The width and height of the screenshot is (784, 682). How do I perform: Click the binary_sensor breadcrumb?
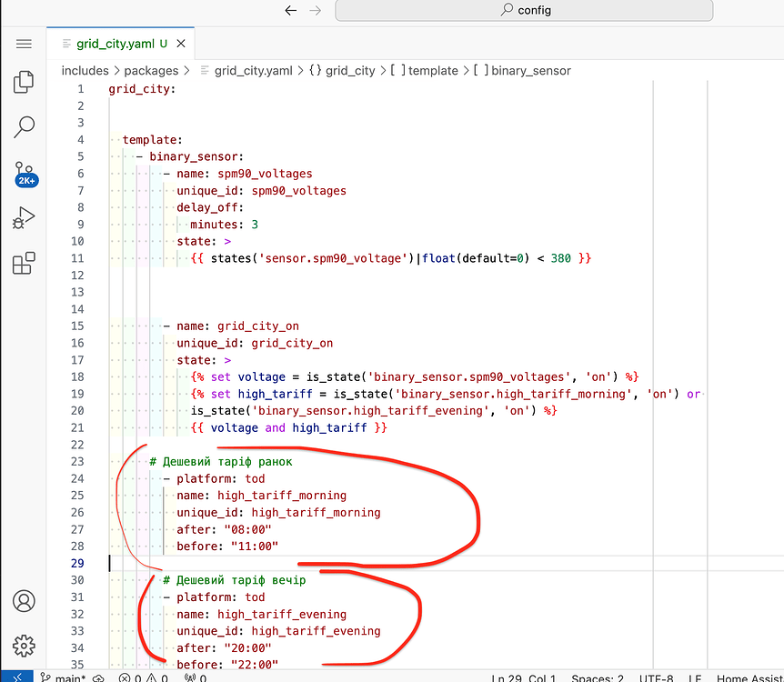tap(522, 71)
